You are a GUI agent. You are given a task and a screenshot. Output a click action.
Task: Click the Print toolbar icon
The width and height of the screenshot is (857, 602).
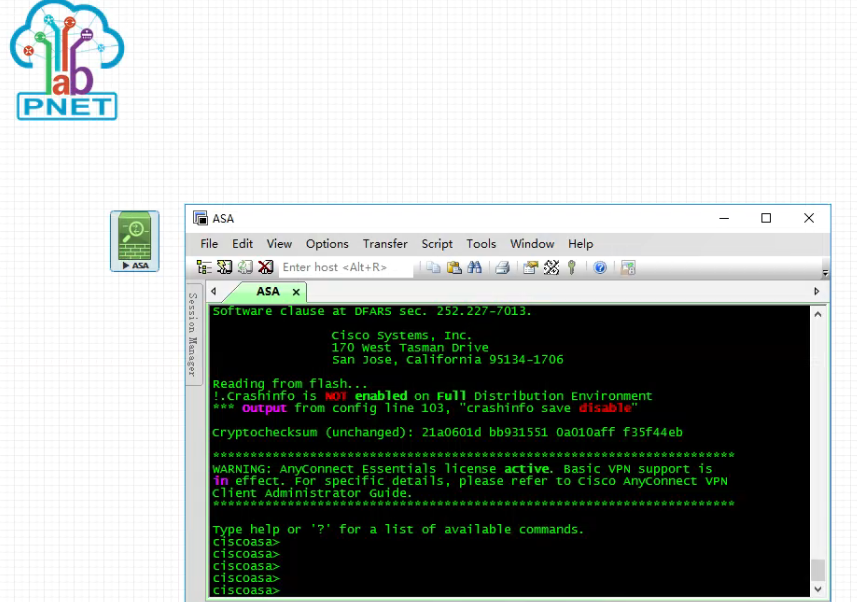tap(503, 267)
